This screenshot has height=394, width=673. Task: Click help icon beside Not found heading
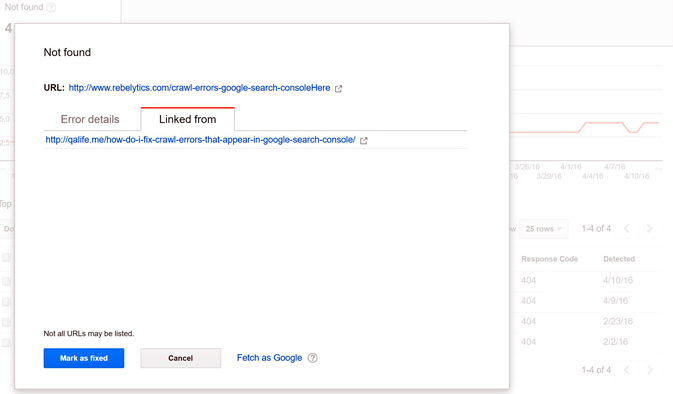click(x=51, y=7)
